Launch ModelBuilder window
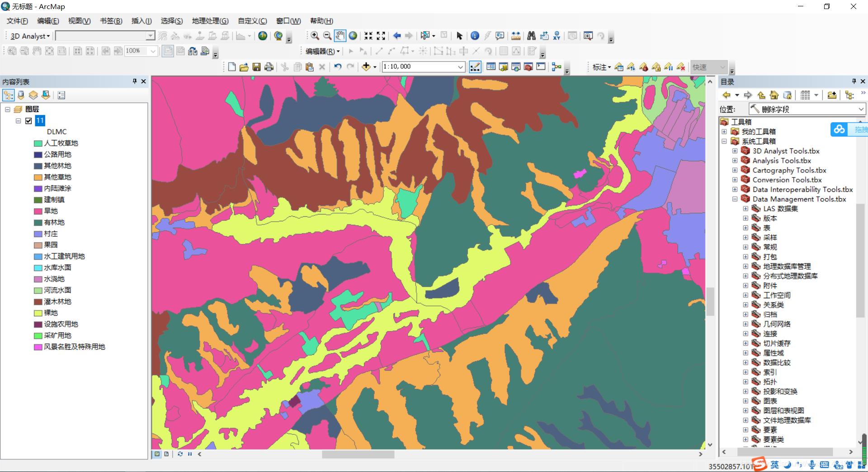The height and width of the screenshot is (472, 868). [x=557, y=67]
